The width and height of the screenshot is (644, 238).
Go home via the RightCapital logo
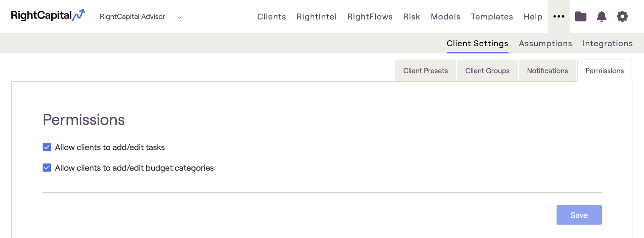[48, 15]
